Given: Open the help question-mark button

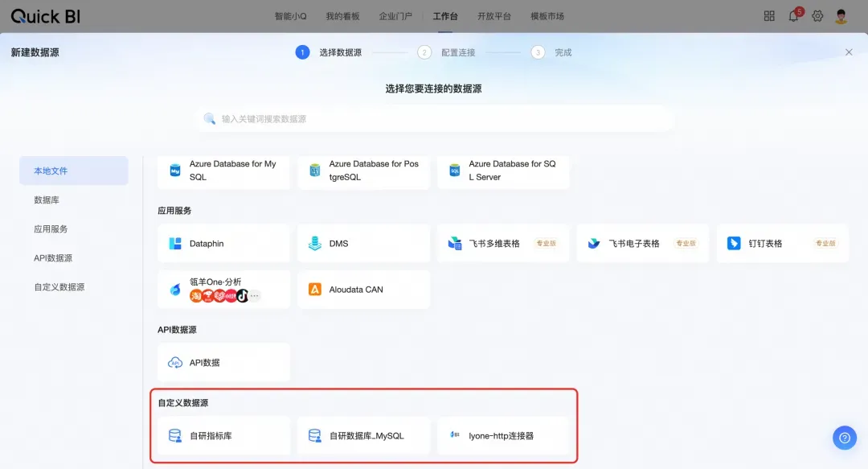Looking at the screenshot, I should [844, 438].
